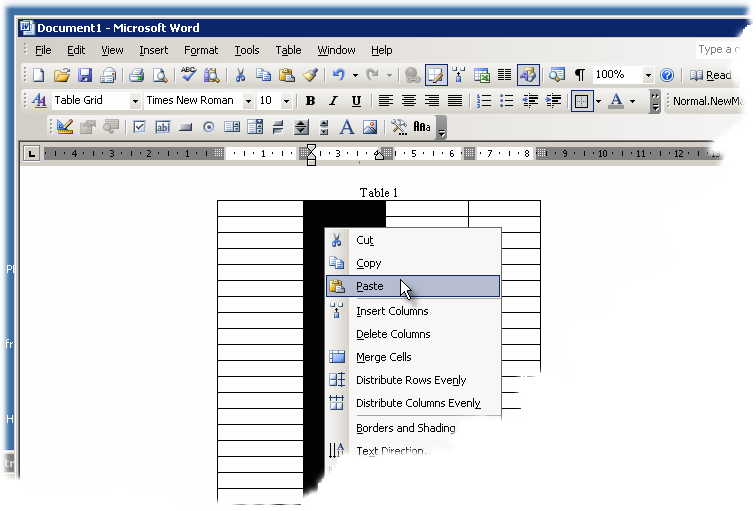Insert Excel worksheet from toolbar

(481, 75)
